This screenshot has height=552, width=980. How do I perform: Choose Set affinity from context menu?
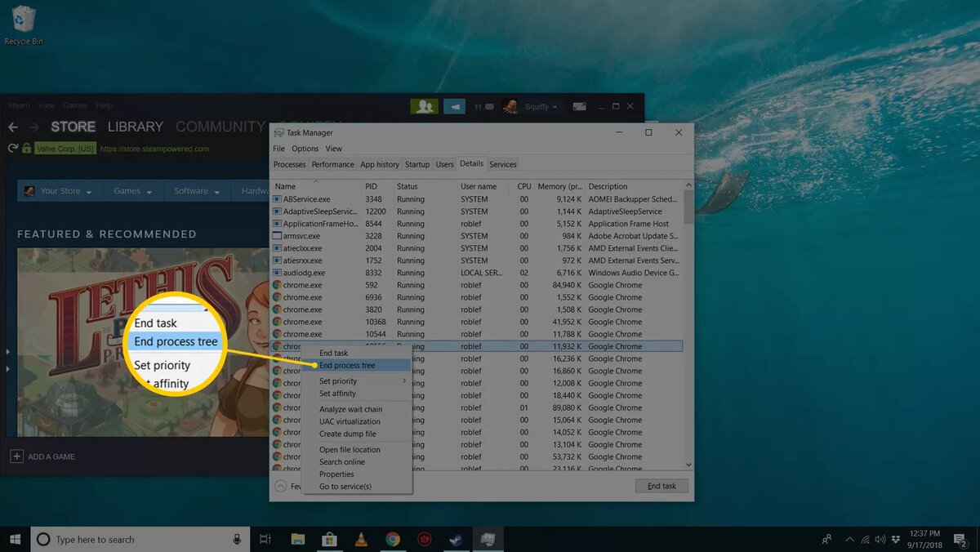[x=357, y=394]
